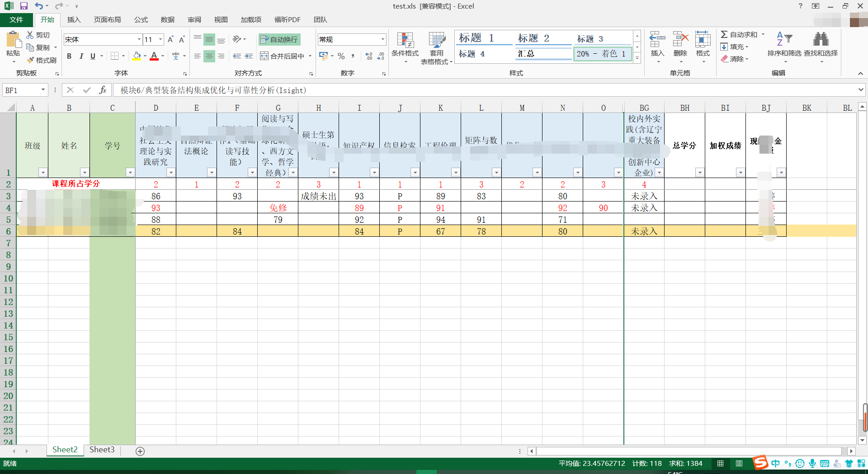Open the font name combo box 宋体

pyautogui.click(x=103, y=40)
